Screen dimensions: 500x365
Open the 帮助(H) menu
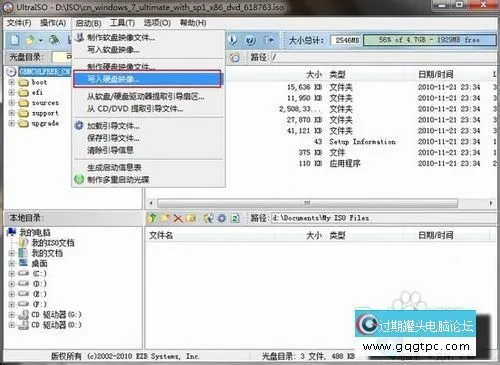click(x=193, y=23)
